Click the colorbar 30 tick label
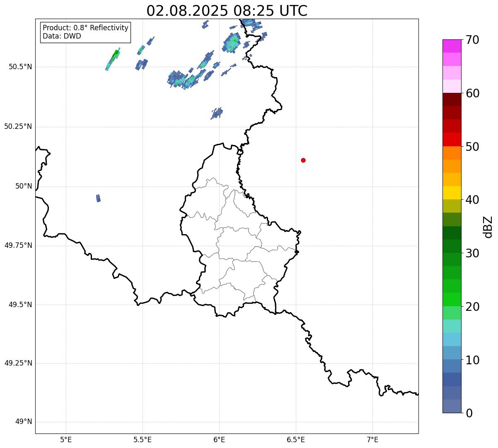 pyautogui.click(x=472, y=253)
